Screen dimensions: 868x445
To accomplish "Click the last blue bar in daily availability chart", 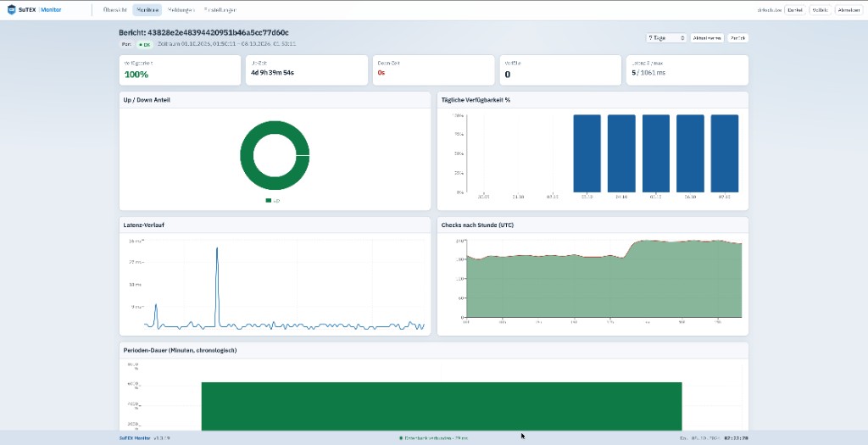I will point(725,153).
